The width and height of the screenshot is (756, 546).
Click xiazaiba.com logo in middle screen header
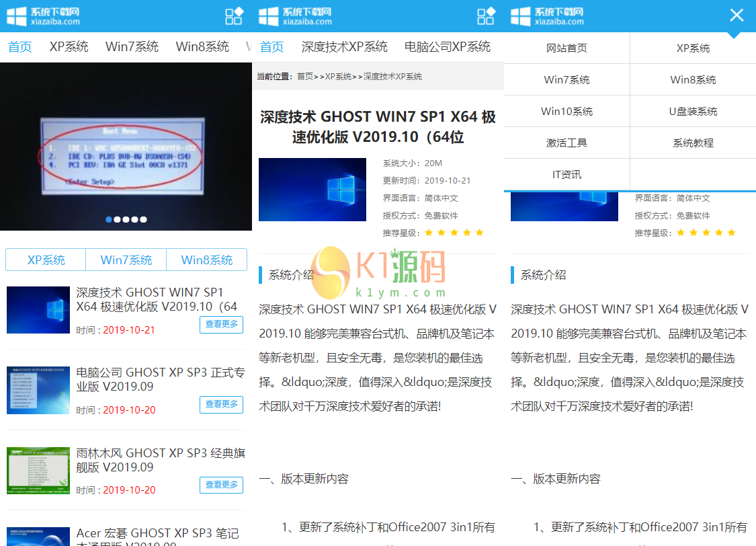295,16
